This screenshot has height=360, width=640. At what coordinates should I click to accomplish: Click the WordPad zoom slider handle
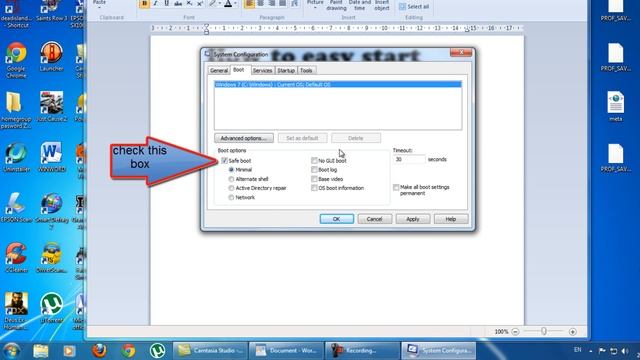coord(544,331)
